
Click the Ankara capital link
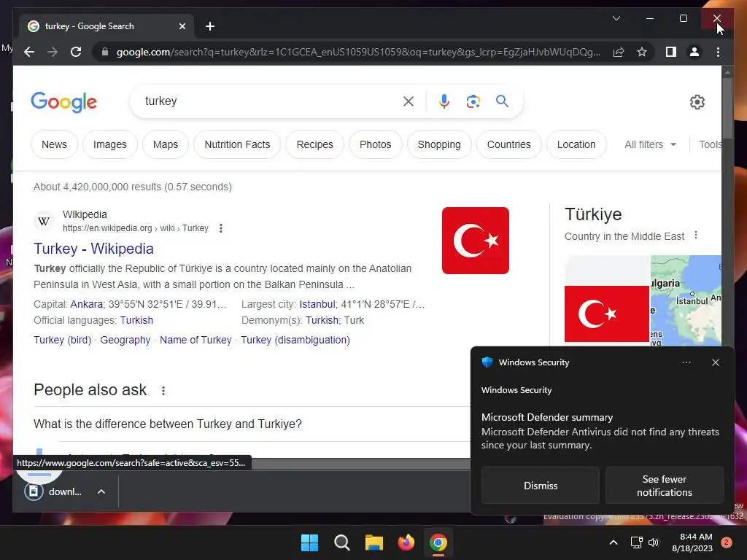(x=87, y=304)
